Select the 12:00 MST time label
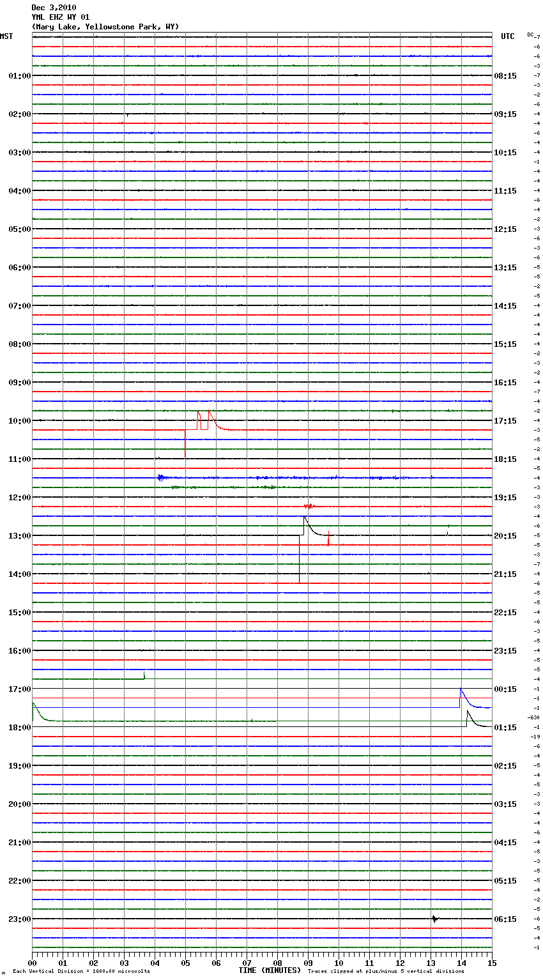 [20, 497]
